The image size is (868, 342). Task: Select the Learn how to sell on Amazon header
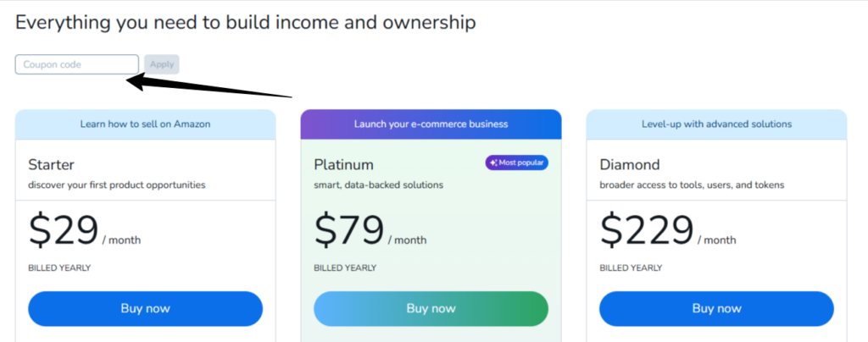145,124
